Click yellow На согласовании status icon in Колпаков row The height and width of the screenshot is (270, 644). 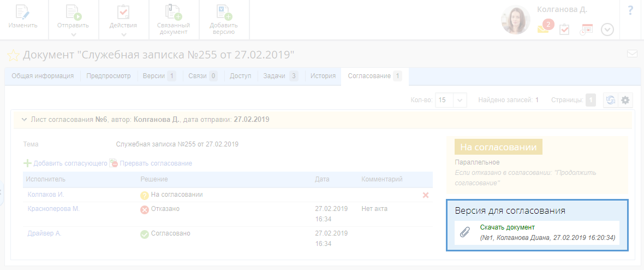(145, 195)
